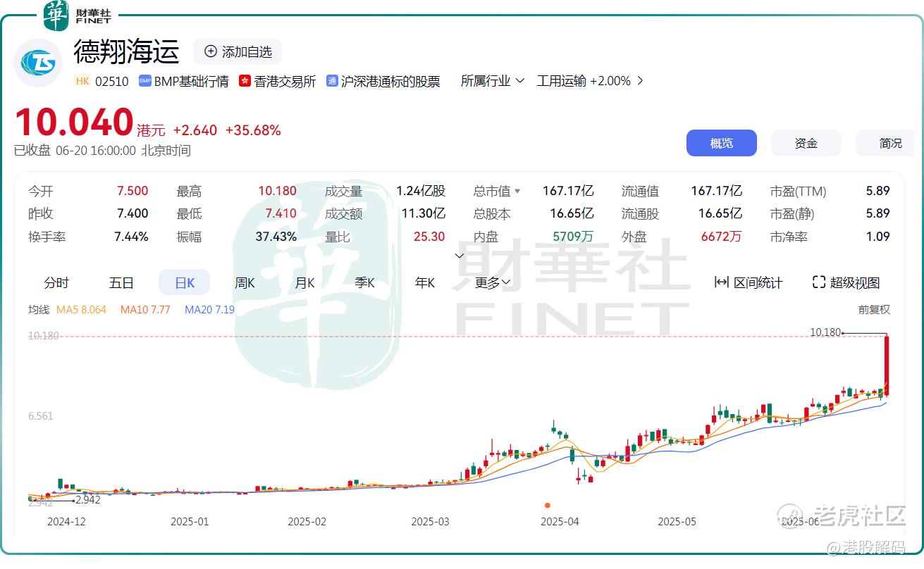Screen dimensions: 924x569
Task: Click the 昨收 value 7.400
Action: click(133, 213)
